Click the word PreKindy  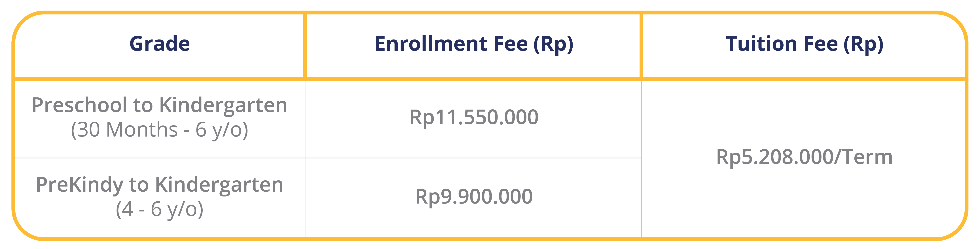point(79,185)
